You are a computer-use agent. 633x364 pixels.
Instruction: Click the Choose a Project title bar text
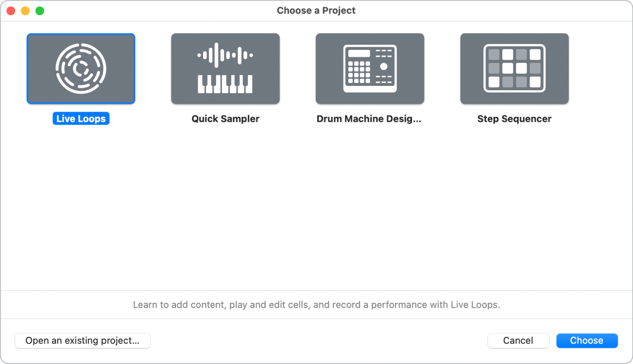pyautogui.click(x=316, y=11)
